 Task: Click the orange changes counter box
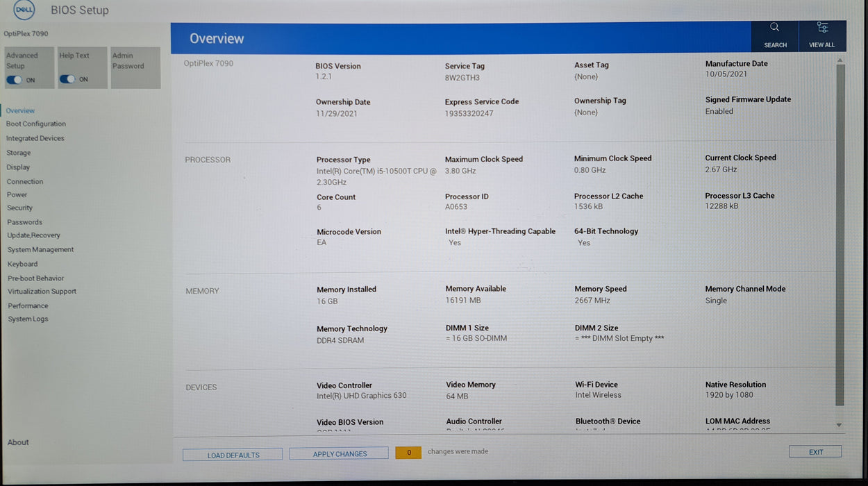pyautogui.click(x=408, y=452)
